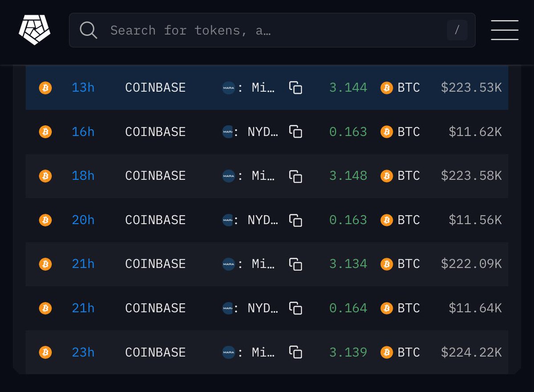
Task: Click the $224.22K value
Action: (x=471, y=352)
